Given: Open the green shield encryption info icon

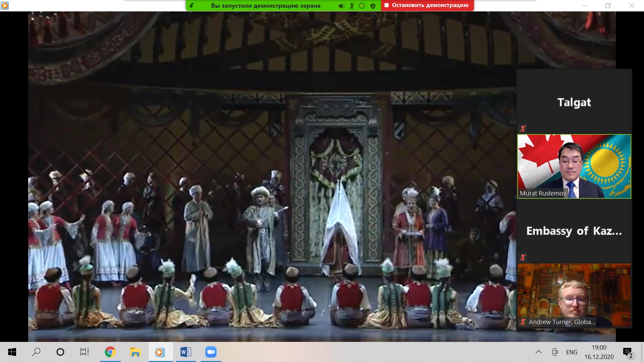Looking at the screenshot, I should tap(373, 6).
